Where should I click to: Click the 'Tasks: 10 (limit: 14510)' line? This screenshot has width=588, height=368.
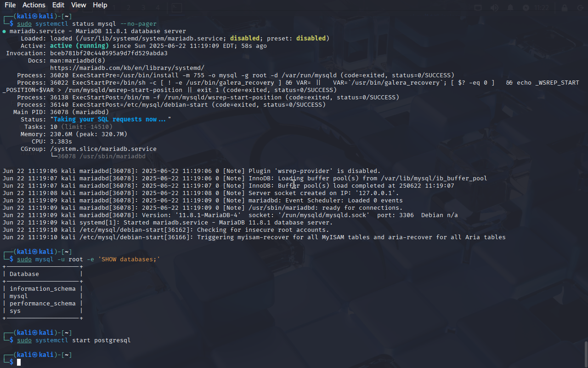(x=68, y=127)
